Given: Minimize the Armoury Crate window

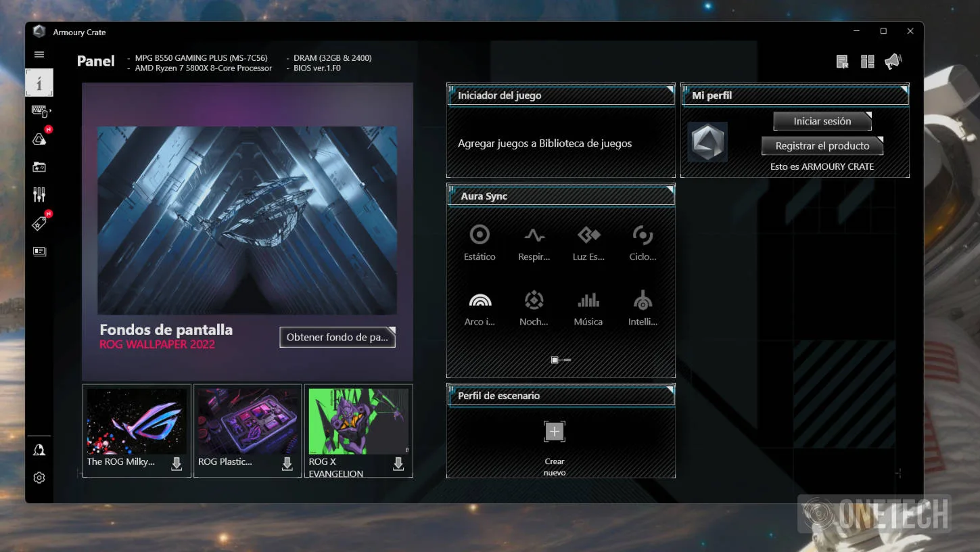Looking at the screenshot, I should 857,31.
